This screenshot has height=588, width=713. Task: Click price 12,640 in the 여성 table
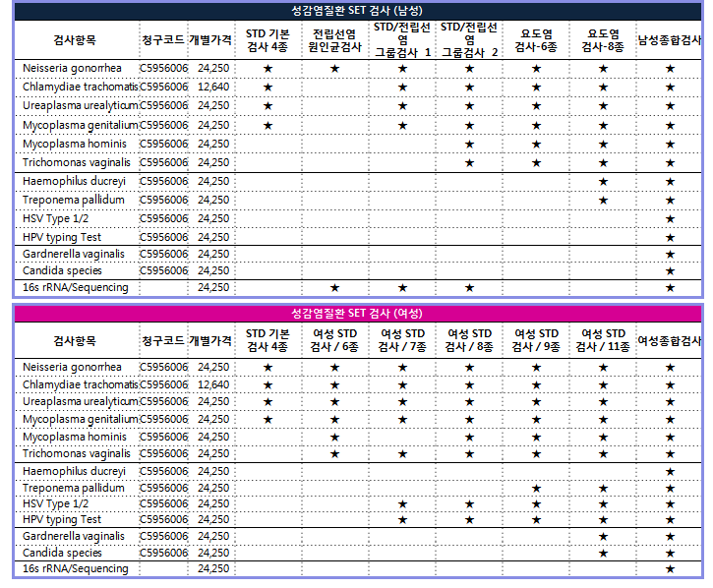(x=213, y=384)
